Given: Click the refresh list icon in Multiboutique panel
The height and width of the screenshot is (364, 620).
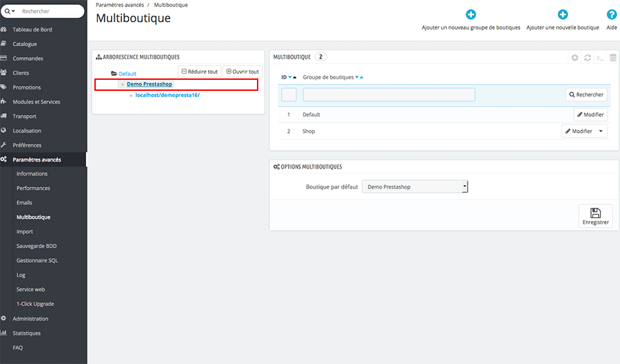Looking at the screenshot, I should 587,58.
